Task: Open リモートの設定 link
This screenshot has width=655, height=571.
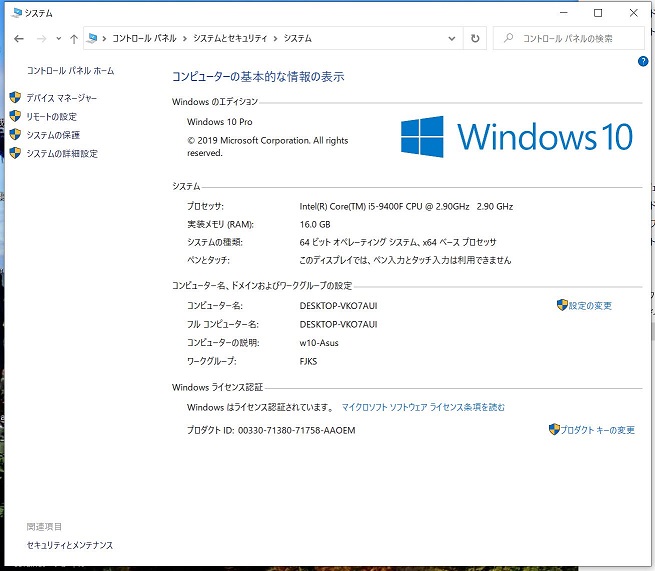Action: pyautogui.click(x=51, y=117)
